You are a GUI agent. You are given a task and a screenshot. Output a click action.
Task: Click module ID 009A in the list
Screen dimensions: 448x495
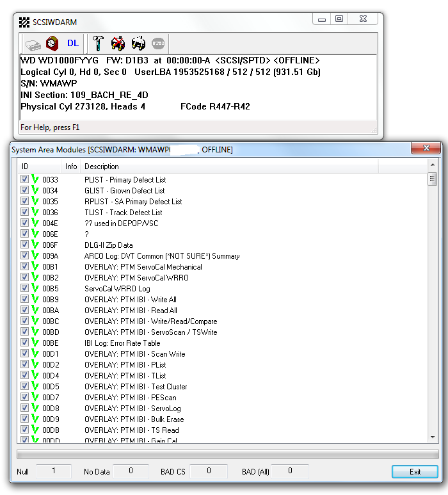coord(51,256)
